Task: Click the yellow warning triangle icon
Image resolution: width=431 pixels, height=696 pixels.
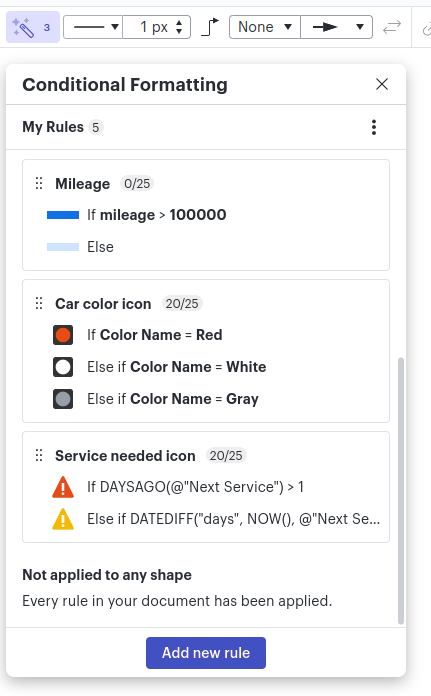Action: 63,519
